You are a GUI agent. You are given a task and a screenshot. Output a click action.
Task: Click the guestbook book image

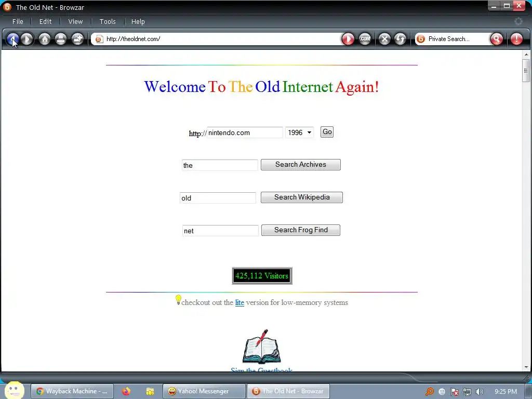pyautogui.click(x=262, y=347)
